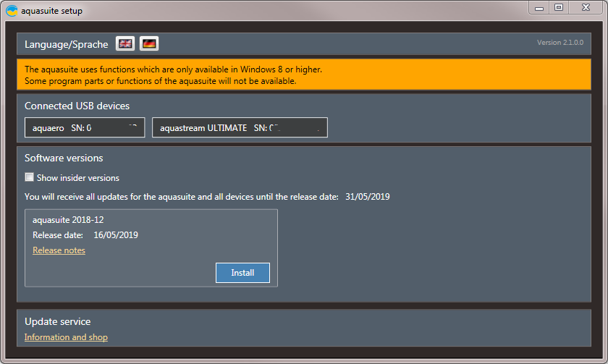Click the aquasuite logo in title bar
Screen dimensions: 608x364
click(12, 10)
